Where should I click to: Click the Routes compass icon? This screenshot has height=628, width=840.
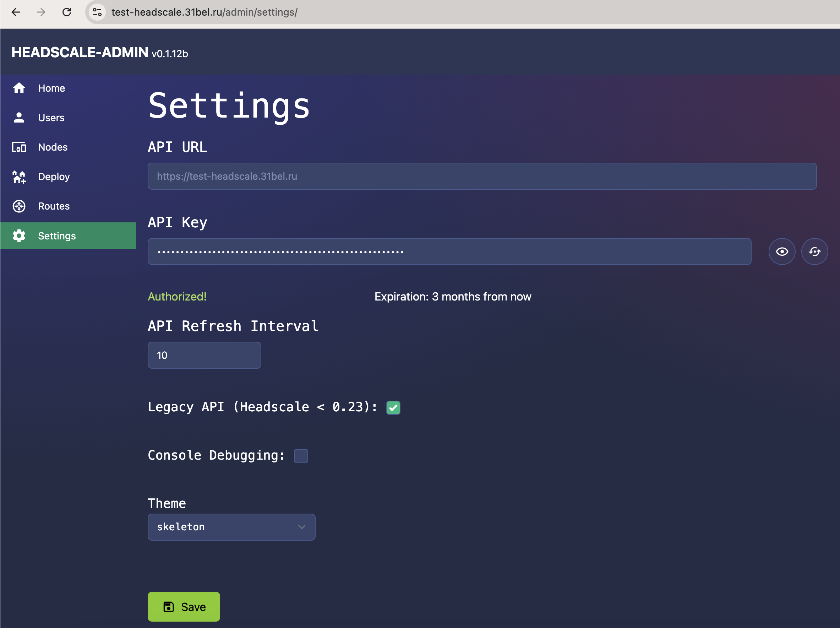tap(19, 206)
